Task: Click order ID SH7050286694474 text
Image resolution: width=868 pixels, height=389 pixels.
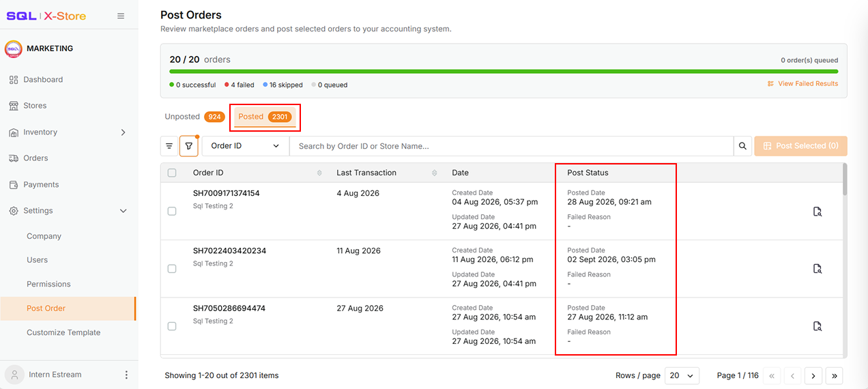Action: (229, 308)
